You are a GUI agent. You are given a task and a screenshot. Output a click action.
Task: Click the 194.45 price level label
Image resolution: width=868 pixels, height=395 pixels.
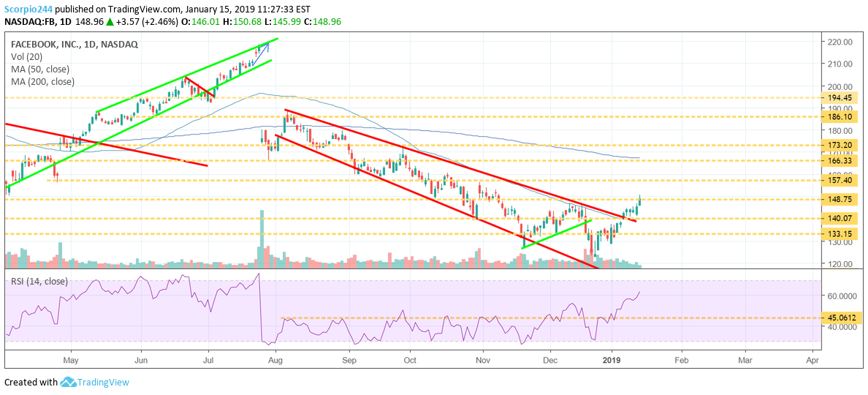click(x=840, y=97)
